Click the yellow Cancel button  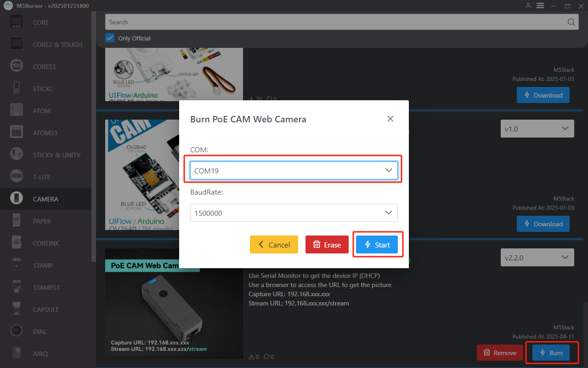tap(274, 245)
